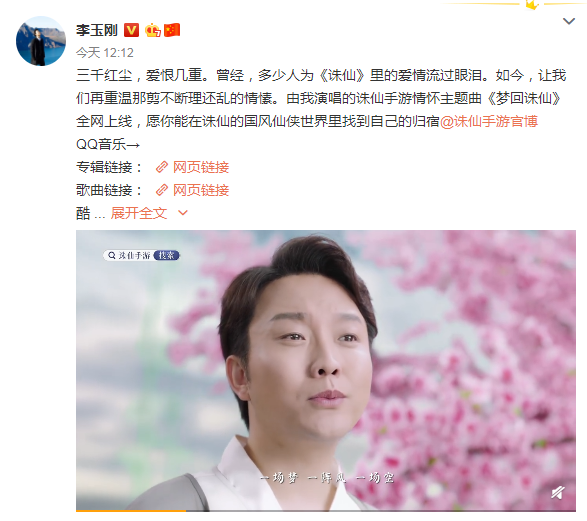The width and height of the screenshot is (587, 521).
Task: Click the 今天 12:12 timestamp
Action: 105,53
